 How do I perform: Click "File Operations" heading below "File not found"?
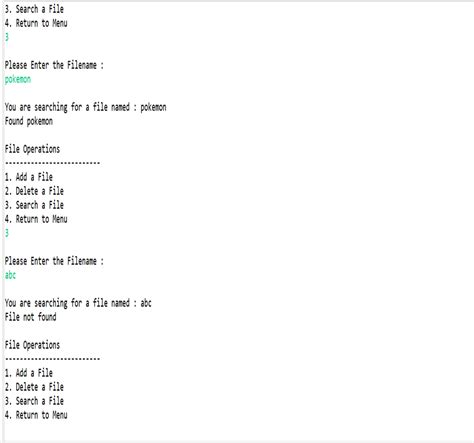point(32,345)
